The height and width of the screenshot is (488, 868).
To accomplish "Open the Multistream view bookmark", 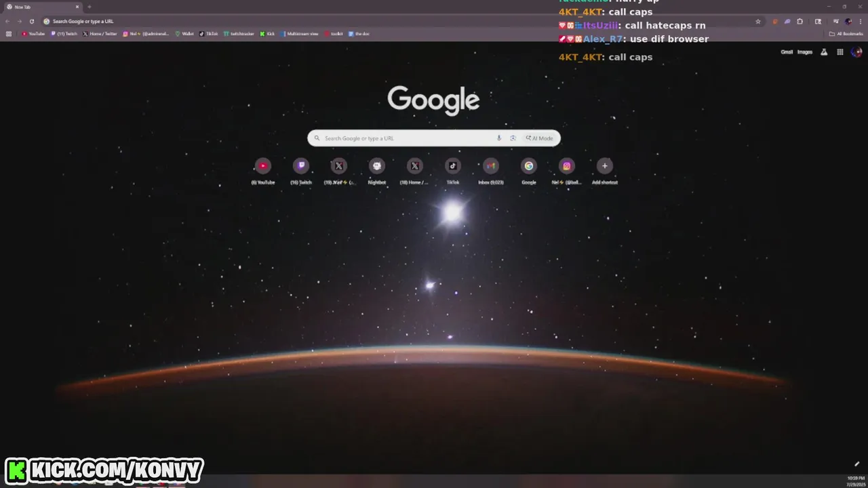I will coord(299,33).
